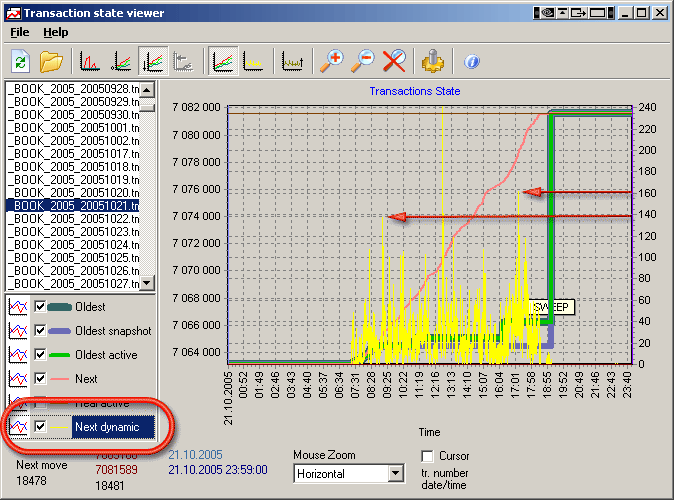
Task: Select file _BOOK_2005_20051022
Action: pos(73,218)
